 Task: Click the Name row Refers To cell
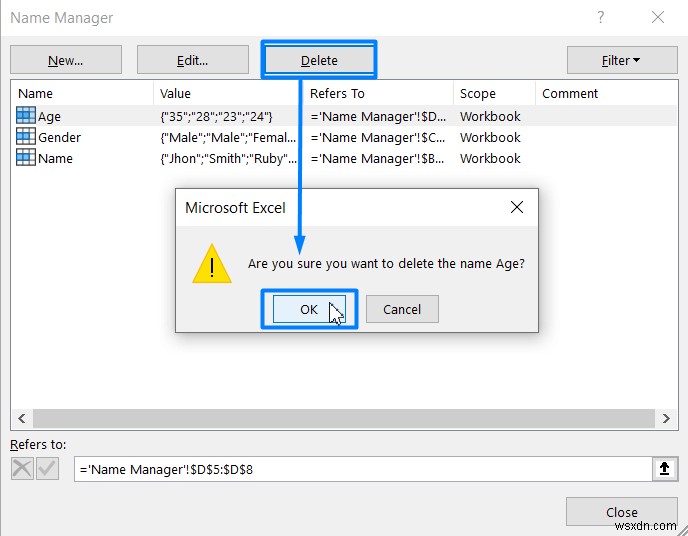[377, 158]
